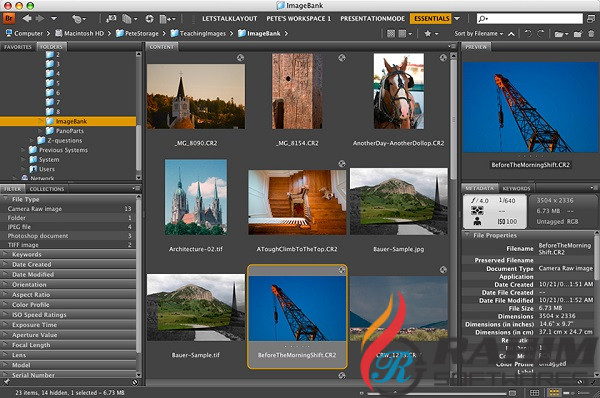Screen dimensions: 600x398
Task: Rotate 90 degrees clockwise icon
Action: click(541, 34)
